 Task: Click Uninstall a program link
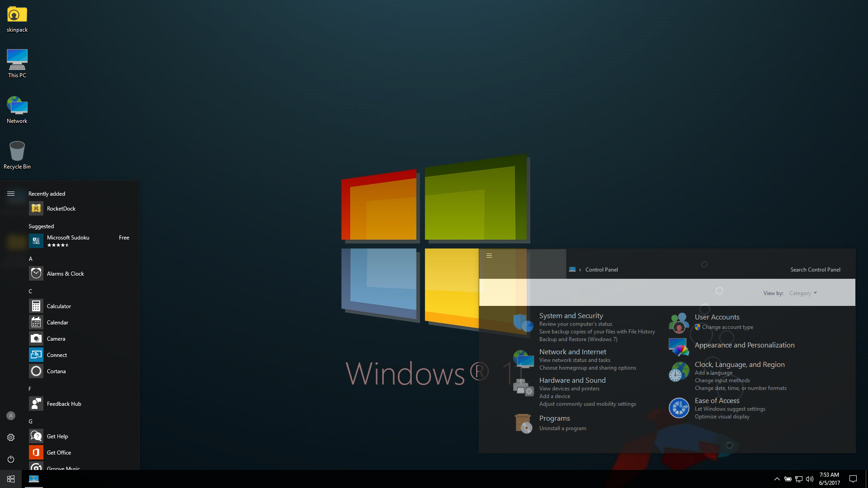[x=563, y=428]
